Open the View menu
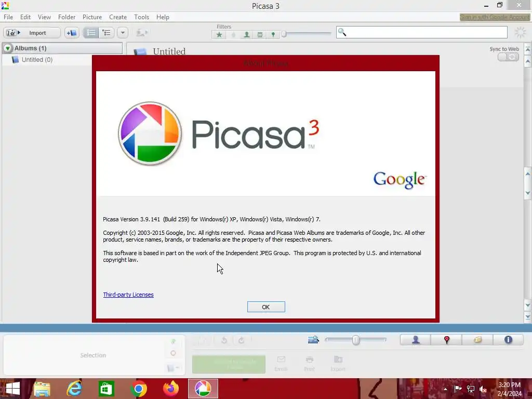The width and height of the screenshot is (532, 399). [44, 17]
